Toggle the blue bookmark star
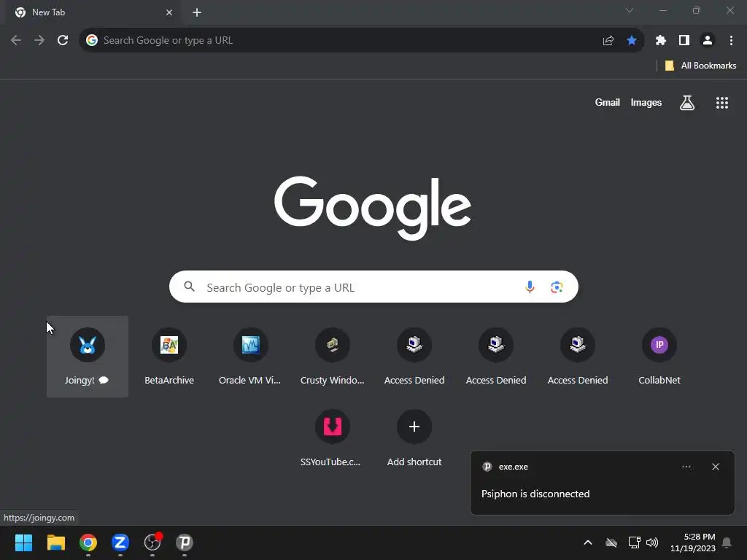747x560 pixels. click(x=632, y=41)
